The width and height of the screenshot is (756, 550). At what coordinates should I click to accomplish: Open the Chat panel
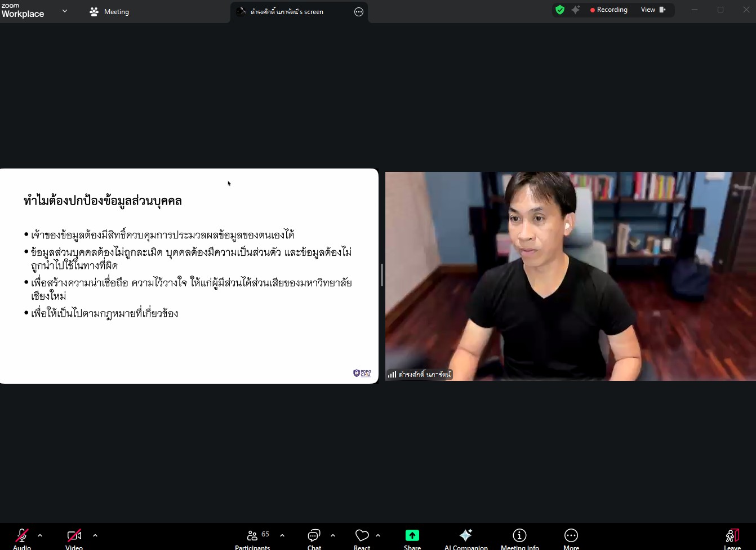314,536
